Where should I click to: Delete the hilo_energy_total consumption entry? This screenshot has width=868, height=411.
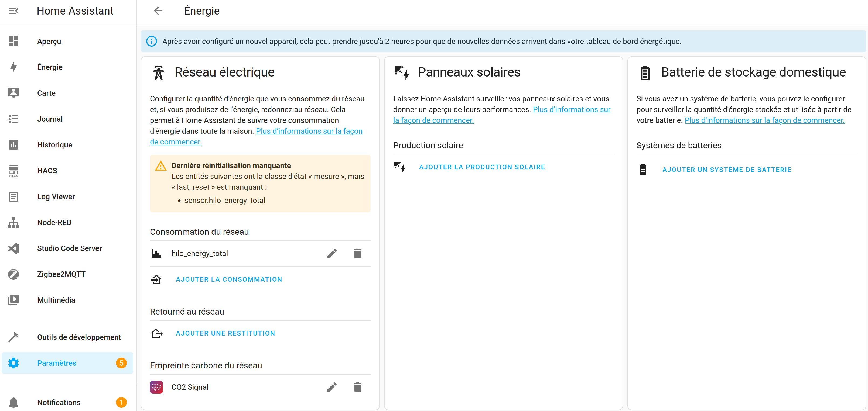[x=357, y=253]
